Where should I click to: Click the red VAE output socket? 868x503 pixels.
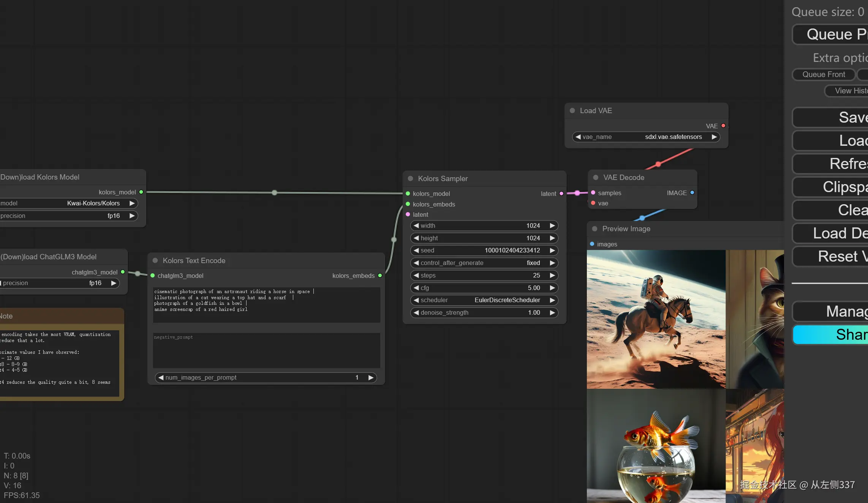point(723,126)
